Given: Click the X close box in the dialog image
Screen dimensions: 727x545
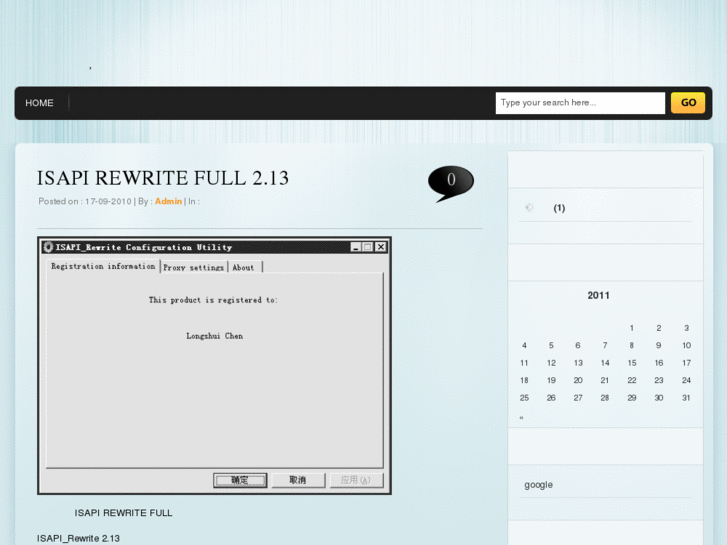Looking at the screenshot, I should (x=381, y=247).
